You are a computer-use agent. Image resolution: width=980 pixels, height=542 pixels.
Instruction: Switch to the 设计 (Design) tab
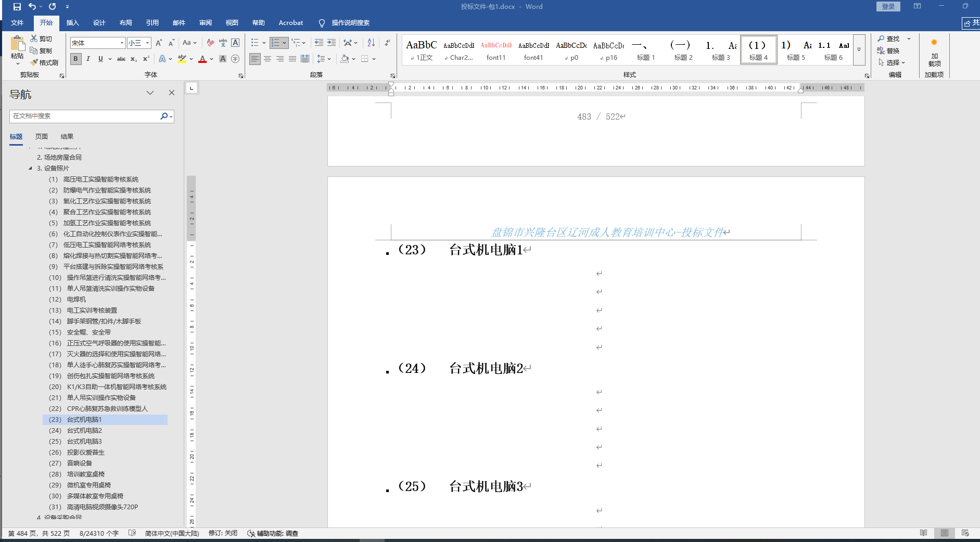click(99, 23)
